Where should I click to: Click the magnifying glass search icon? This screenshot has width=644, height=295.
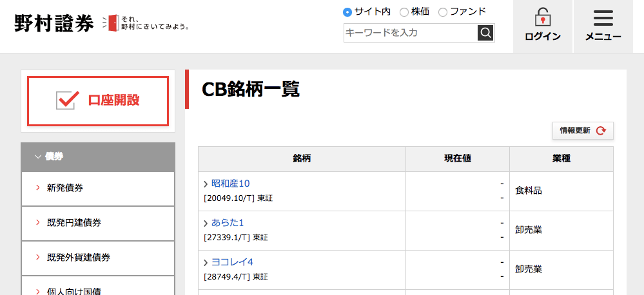click(485, 32)
